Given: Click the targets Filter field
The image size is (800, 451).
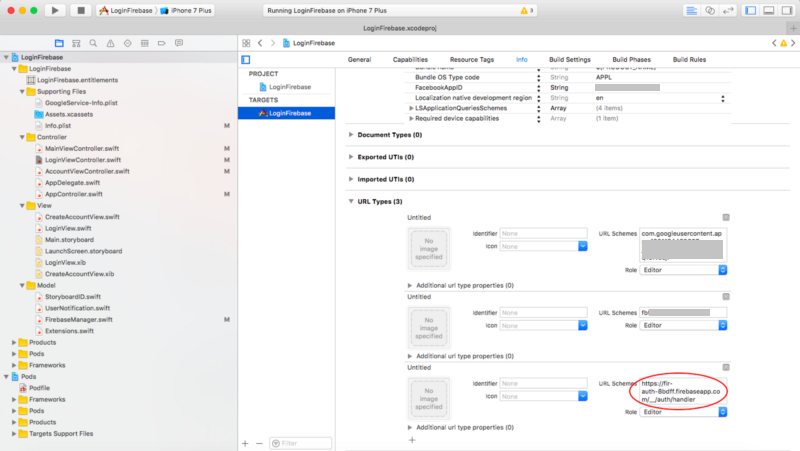Looking at the screenshot, I should pos(301,443).
